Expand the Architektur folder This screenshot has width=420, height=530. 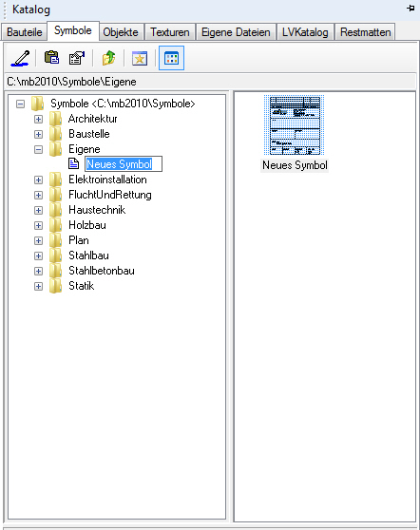click(x=39, y=119)
